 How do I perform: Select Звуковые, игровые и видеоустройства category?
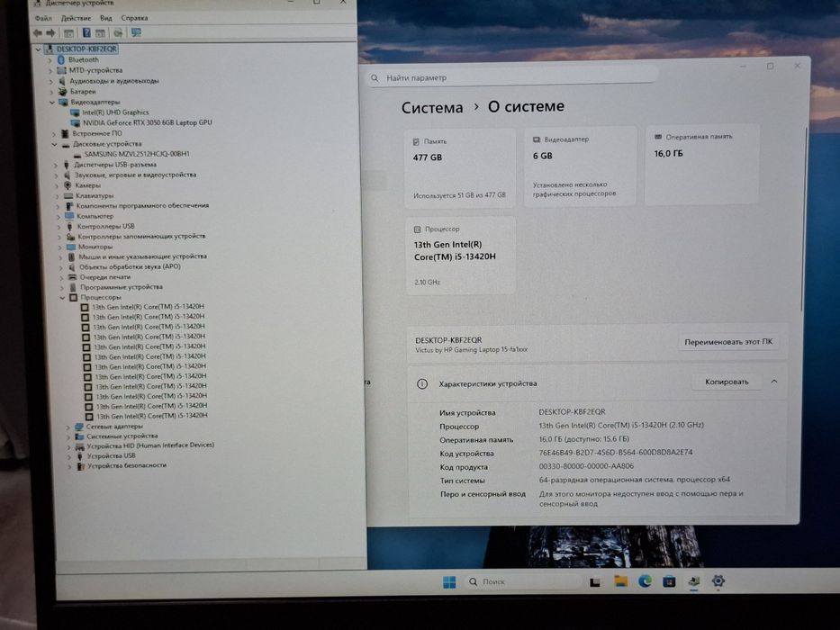point(136,175)
